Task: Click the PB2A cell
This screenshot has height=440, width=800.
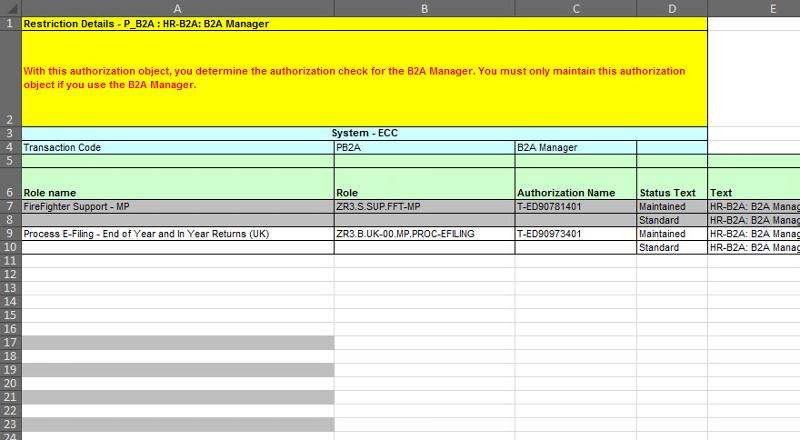Action: [x=424, y=147]
